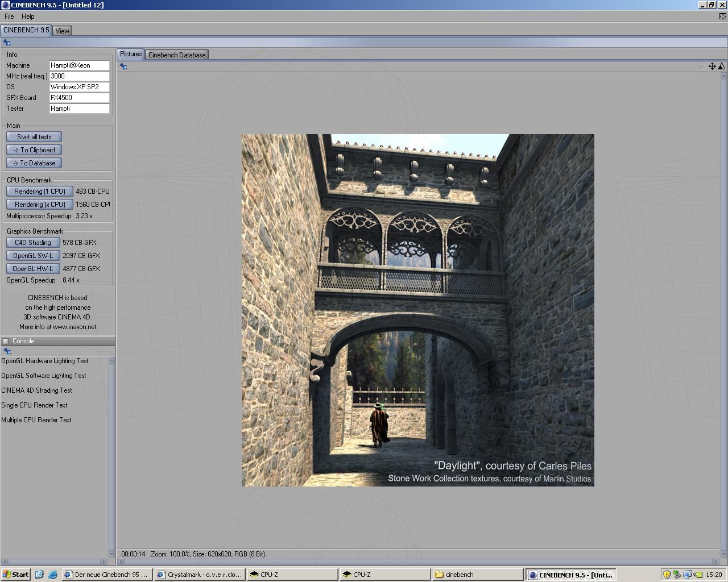Screen dimensions: 728x582
Task: Click the security shield tray icon
Action: pyautogui.click(x=667, y=575)
